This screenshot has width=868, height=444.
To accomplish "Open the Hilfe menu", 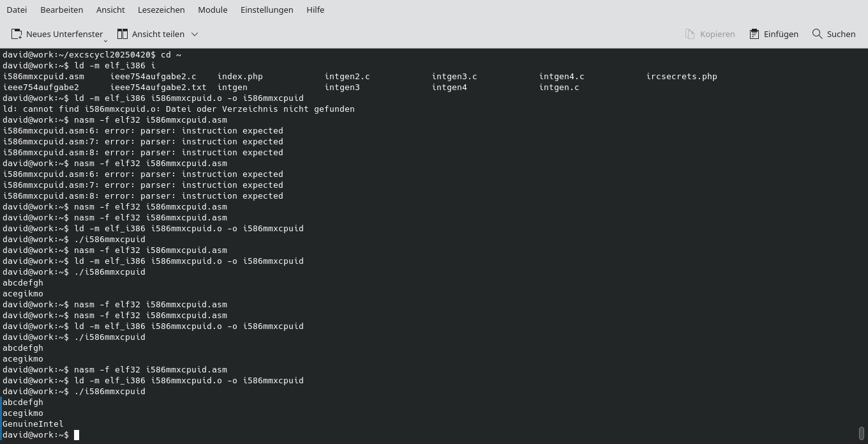I will pos(315,10).
